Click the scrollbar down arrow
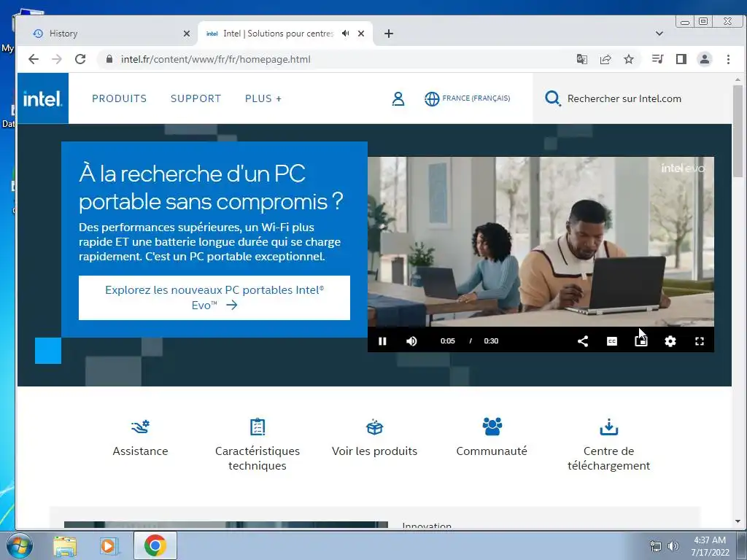 (738, 521)
